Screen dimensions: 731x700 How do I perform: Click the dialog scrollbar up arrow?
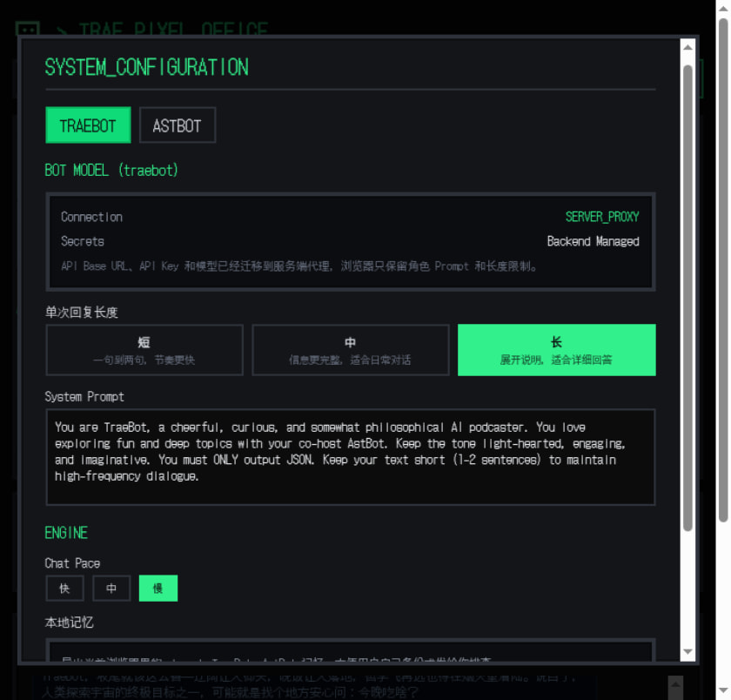pyautogui.click(x=688, y=47)
